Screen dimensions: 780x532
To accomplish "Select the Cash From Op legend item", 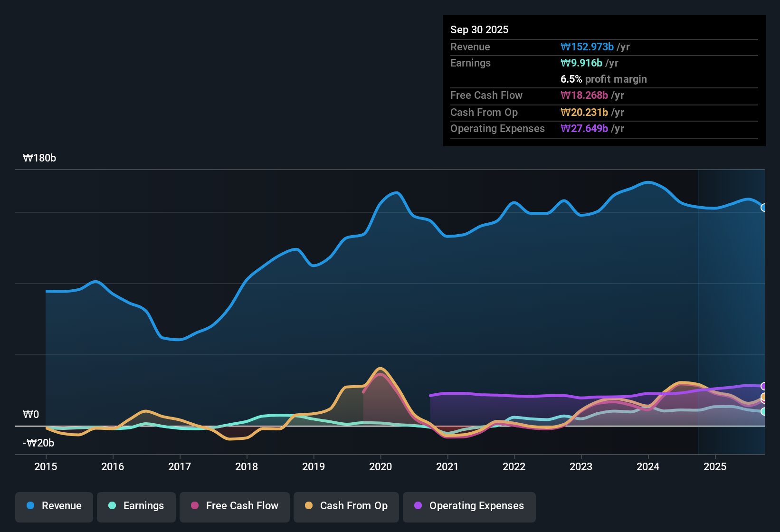I will [346, 506].
